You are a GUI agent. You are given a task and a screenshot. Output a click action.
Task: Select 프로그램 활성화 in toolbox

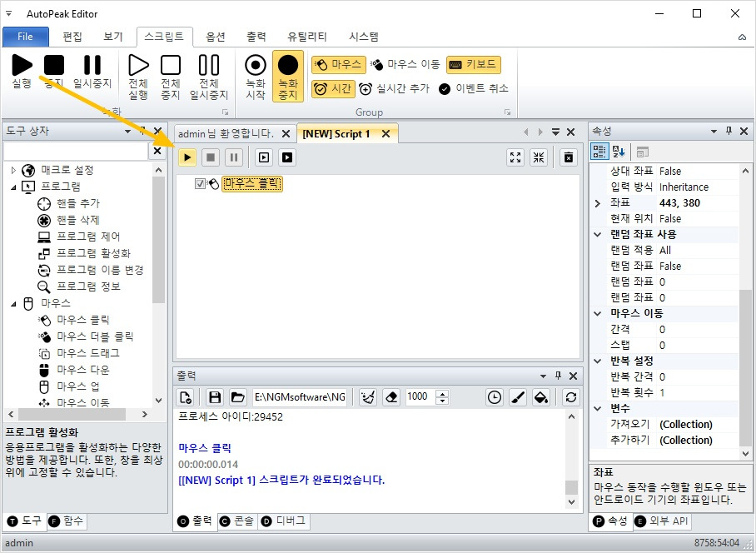click(x=93, y=253)
